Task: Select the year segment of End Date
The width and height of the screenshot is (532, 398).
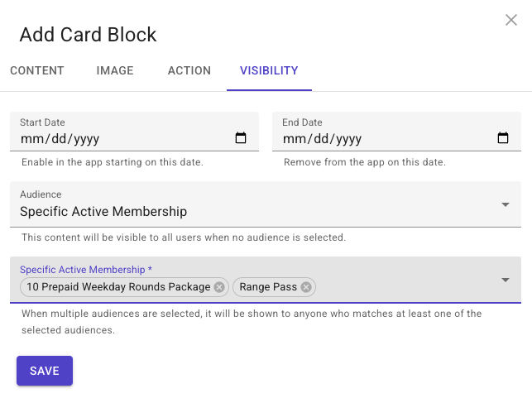Action: tap(349, 139)
